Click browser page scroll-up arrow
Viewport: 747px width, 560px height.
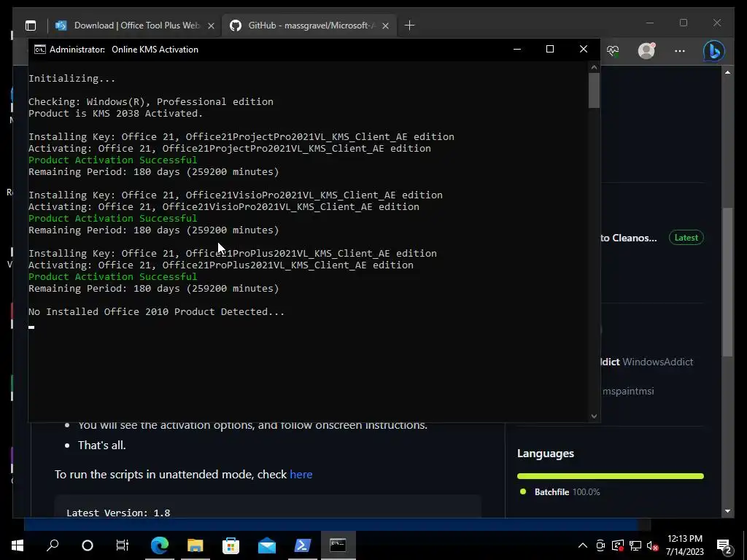pyautogui.click(x=727, y=72)
